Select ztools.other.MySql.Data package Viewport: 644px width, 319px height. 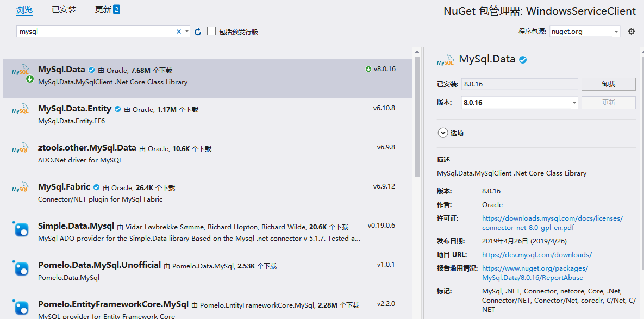coord(208,157)
